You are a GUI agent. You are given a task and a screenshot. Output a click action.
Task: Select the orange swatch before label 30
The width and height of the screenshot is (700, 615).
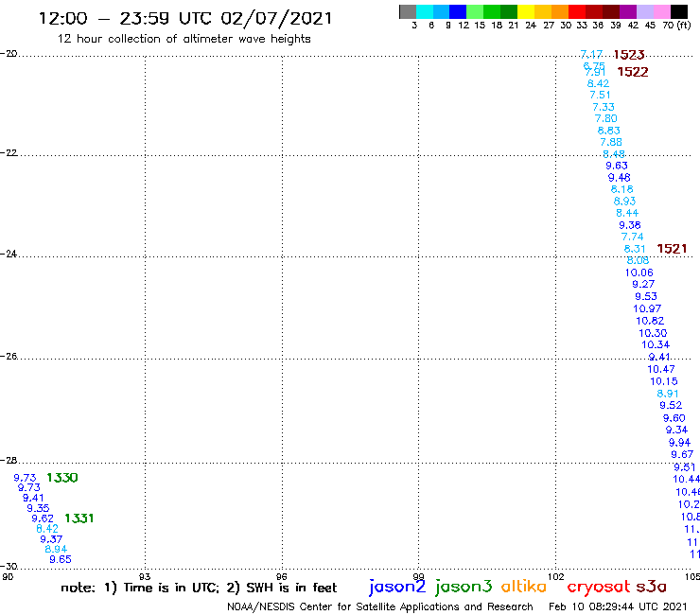[x=560, y=11]
